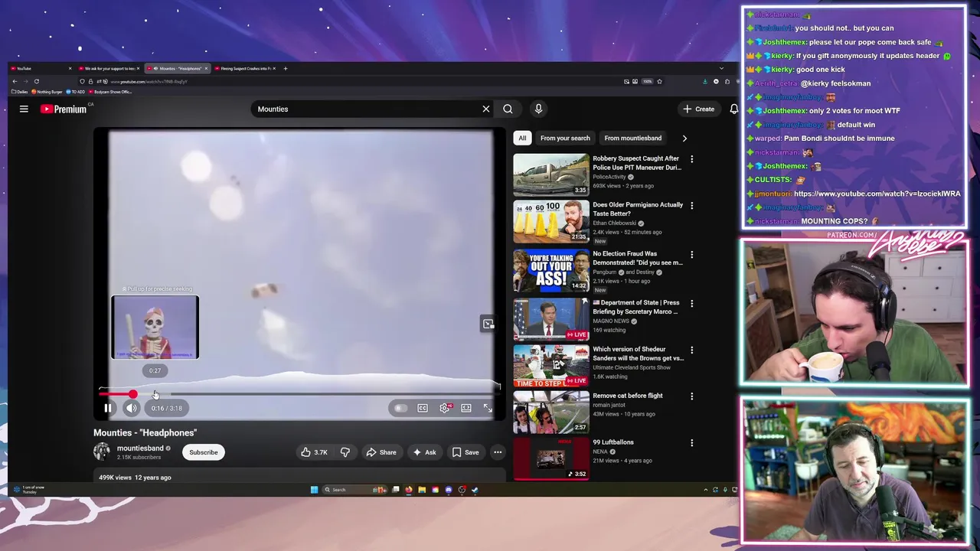The image size is (980, 551).
Task: Dislike the Mounties video
Action: click(345, 452)
